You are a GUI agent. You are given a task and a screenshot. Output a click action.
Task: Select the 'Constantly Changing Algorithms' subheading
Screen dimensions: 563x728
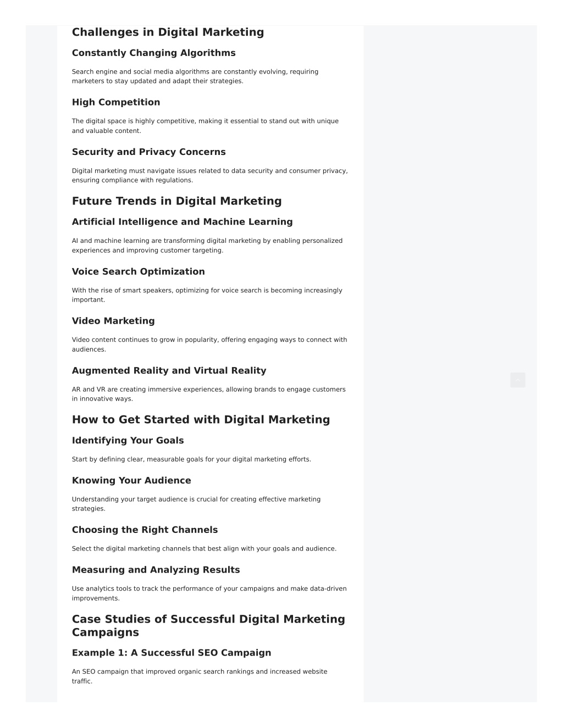tap(153, 53)
